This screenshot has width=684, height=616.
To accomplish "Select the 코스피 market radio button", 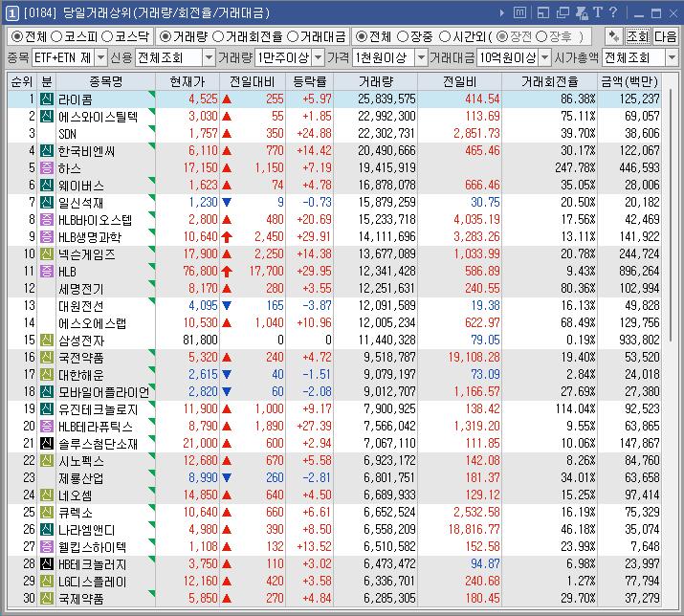I will (x=56, y=36).
